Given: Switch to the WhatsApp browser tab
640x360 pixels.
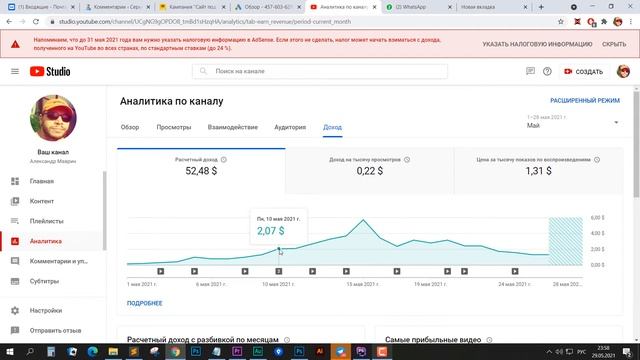Looking at the screenshot, I should click(418, 7).
